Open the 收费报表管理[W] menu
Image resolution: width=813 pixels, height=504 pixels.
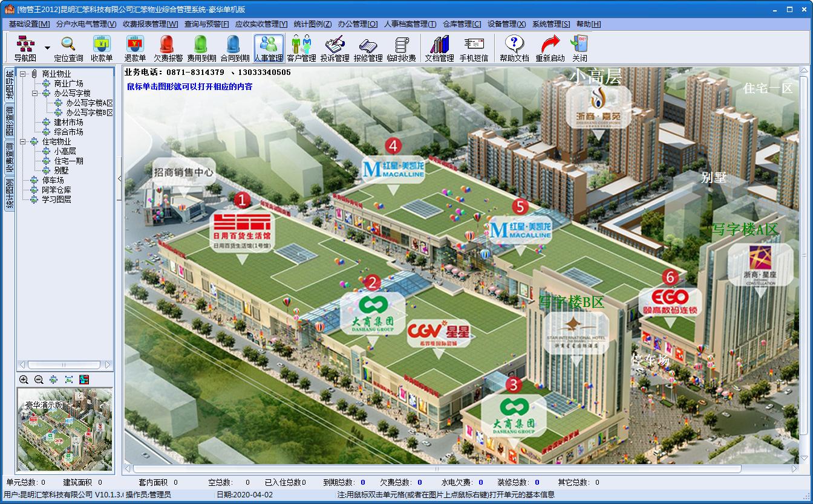150,24
